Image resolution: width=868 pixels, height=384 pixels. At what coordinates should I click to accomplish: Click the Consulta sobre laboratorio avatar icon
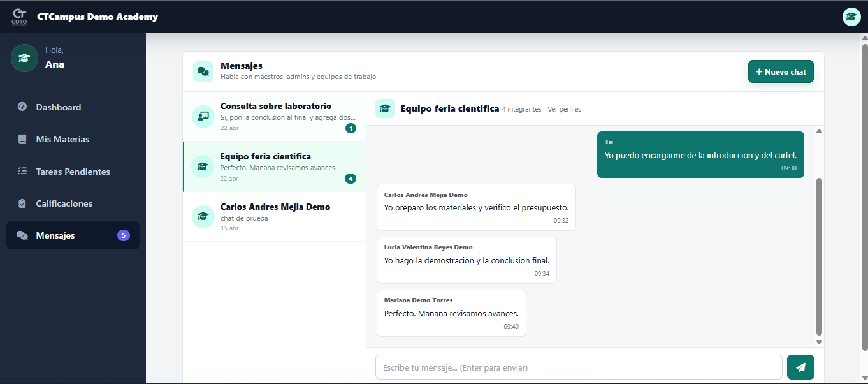point(203,116)
